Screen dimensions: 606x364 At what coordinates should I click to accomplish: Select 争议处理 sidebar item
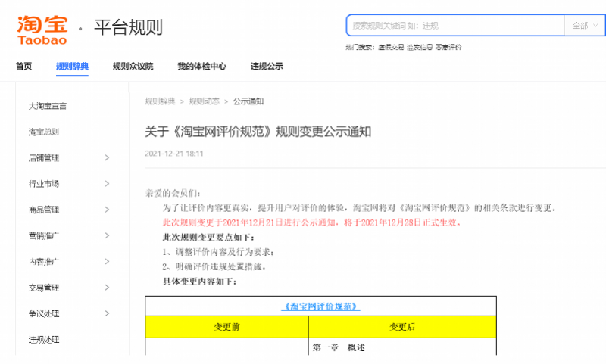44,313
